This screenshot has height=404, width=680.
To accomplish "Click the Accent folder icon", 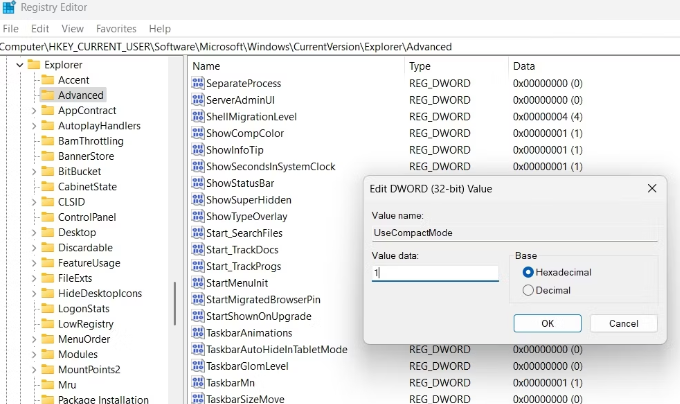I will pyautogui.click(x=47, y=80).
